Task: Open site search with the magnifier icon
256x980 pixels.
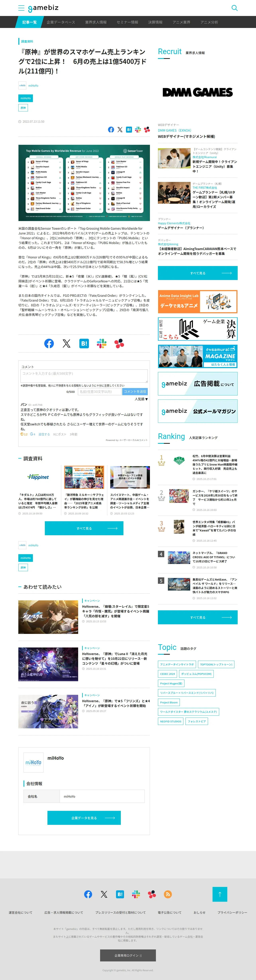Action: [x=234, y=8]
